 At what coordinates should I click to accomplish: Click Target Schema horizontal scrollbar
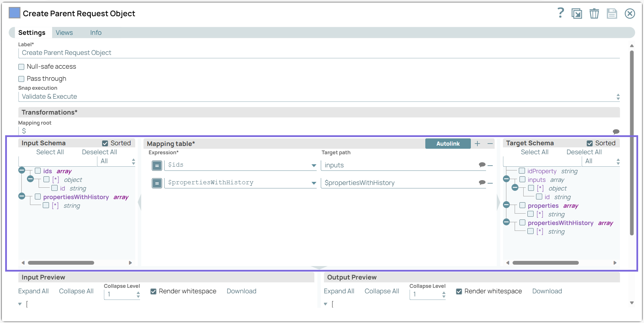coord(546,263)
